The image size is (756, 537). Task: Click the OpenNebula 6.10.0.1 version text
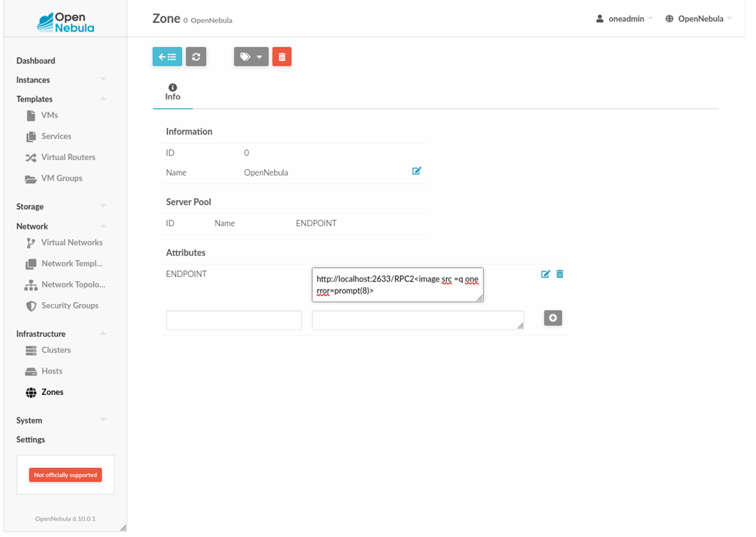click(x=65, y=519)
